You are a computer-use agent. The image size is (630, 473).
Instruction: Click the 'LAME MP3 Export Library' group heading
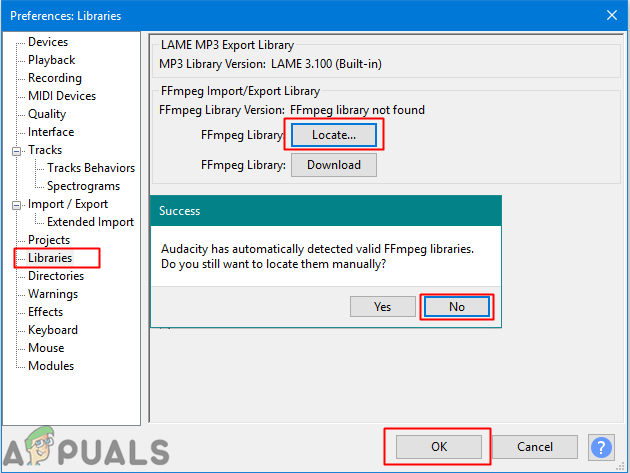point(227,45)
